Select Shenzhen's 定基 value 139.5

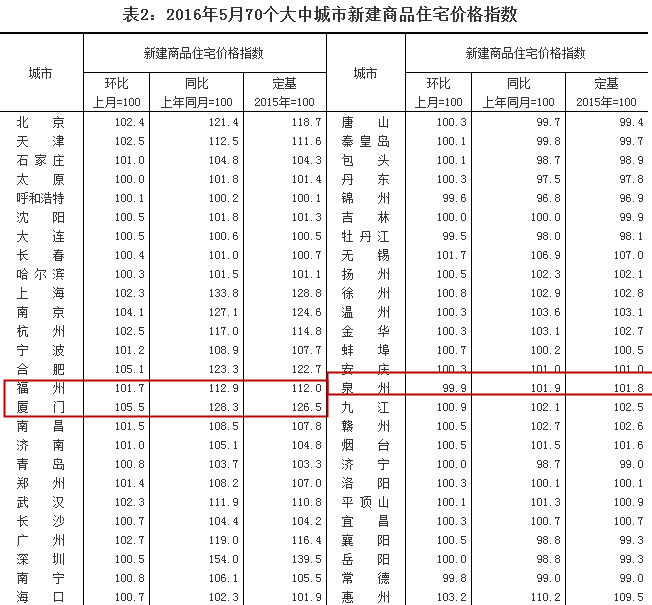[306, 559]
